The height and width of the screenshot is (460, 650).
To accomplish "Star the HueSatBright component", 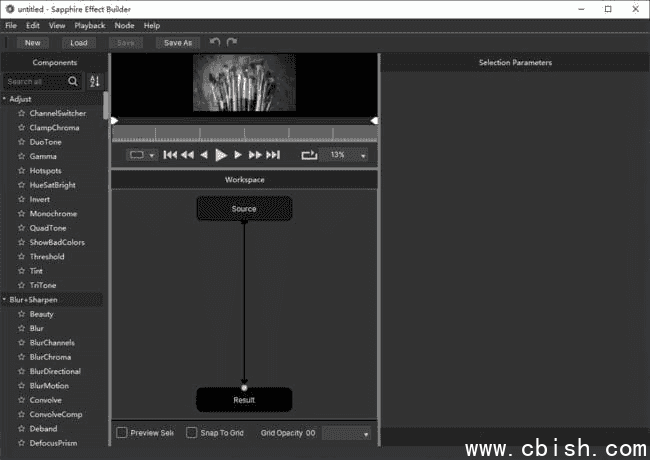I will click(x=22, y=185).
